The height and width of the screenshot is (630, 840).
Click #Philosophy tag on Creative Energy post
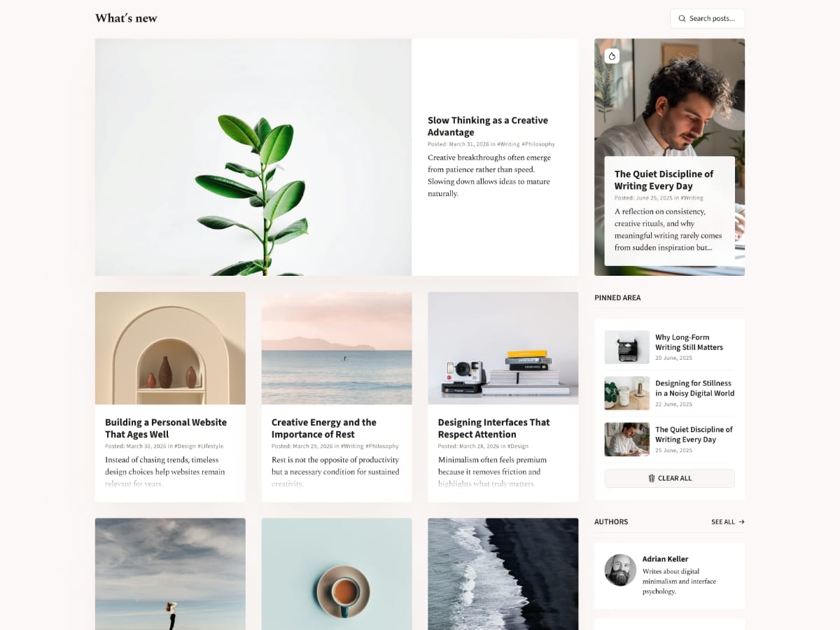point(382,446)
